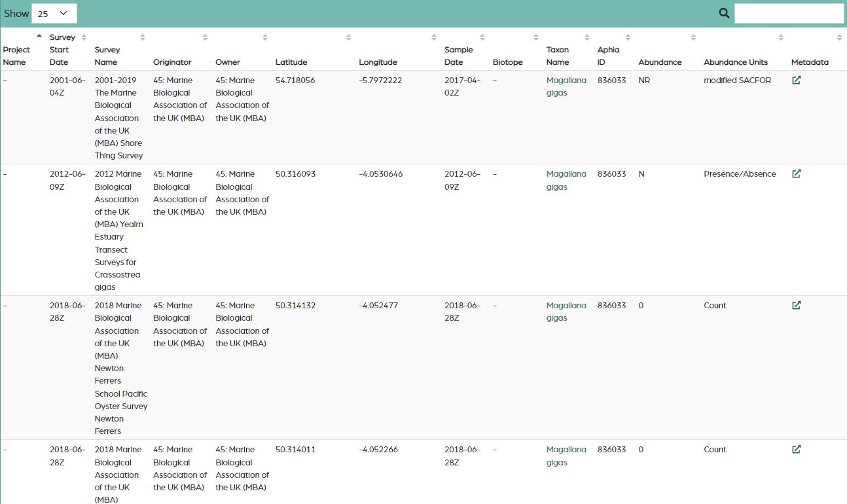The image size is (847, 504).
Task: Sort by Survey Start Date arrows
Action: 84,37
